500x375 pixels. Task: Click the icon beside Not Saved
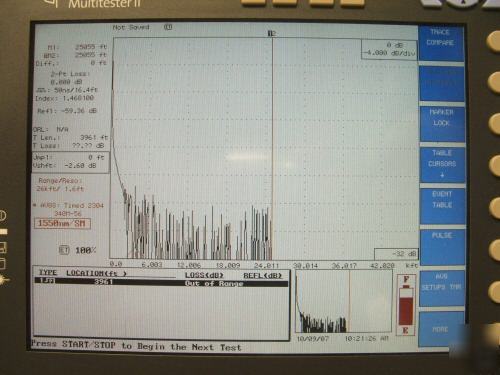(168, 27)
